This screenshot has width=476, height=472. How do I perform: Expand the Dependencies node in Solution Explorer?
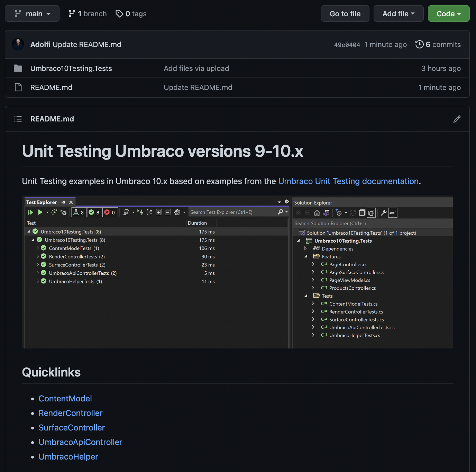(x=305, y=248)
